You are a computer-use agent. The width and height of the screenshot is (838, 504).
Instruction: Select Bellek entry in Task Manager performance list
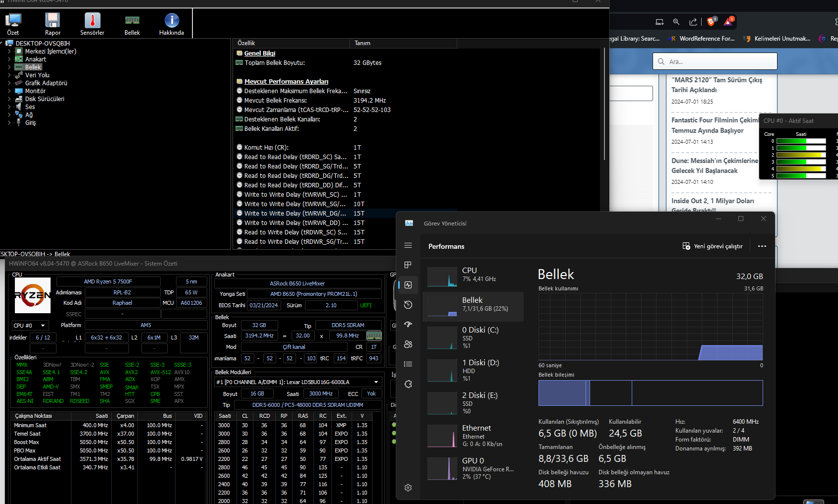point(473,306)
